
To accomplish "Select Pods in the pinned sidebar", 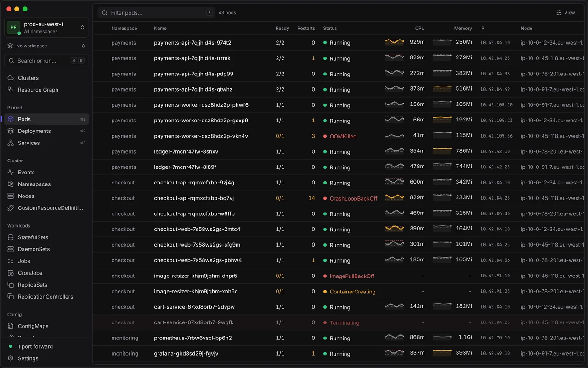I will coord(46,119).
